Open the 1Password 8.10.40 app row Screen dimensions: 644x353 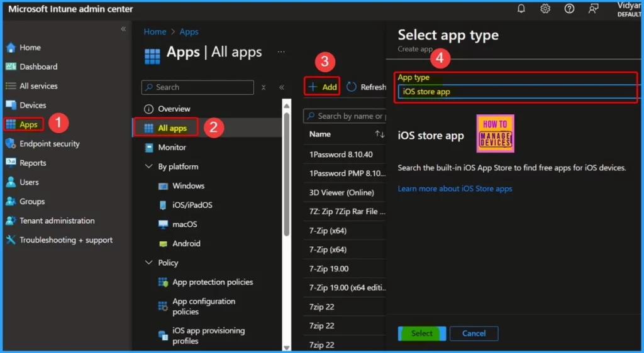(x=341, y=155)
